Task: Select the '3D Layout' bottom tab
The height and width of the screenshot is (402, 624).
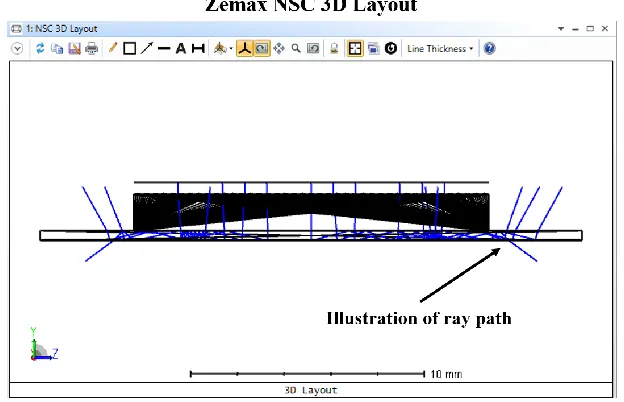Action: (x=311, y=390)
